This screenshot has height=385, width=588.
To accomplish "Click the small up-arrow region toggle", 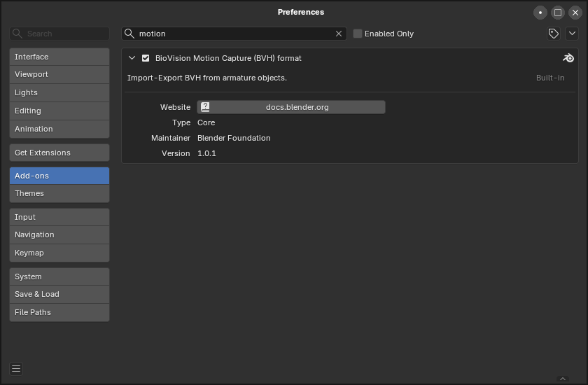I will [563, 379].
